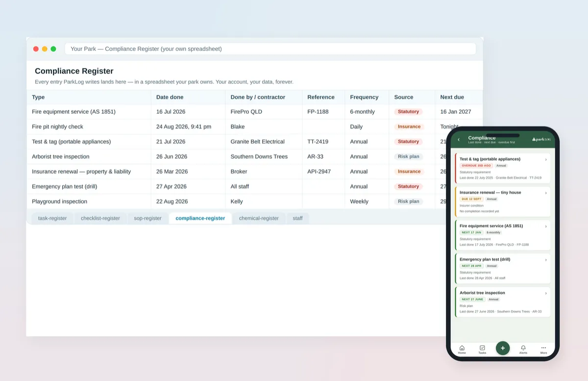Click the Next due column header

coord(459,97)
